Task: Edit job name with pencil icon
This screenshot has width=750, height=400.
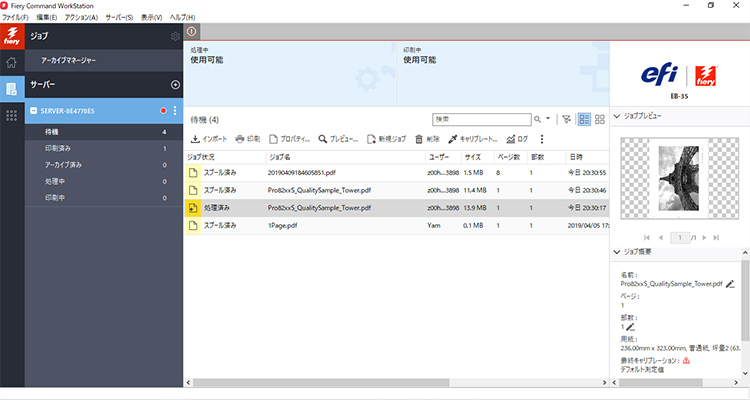Action: [x=730, y=284]
